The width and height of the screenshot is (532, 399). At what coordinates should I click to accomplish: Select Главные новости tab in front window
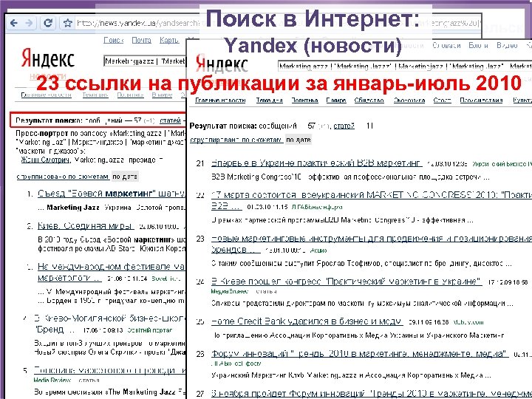pos(220,100)
